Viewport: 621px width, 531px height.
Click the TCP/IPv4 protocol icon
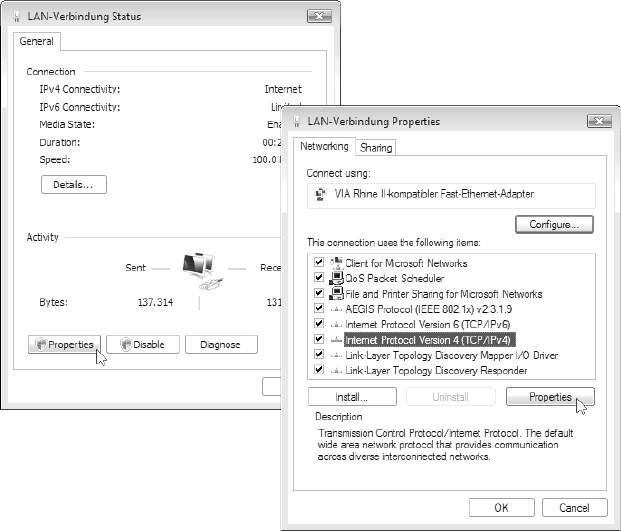pyautogui.click(x=336, y=340)
